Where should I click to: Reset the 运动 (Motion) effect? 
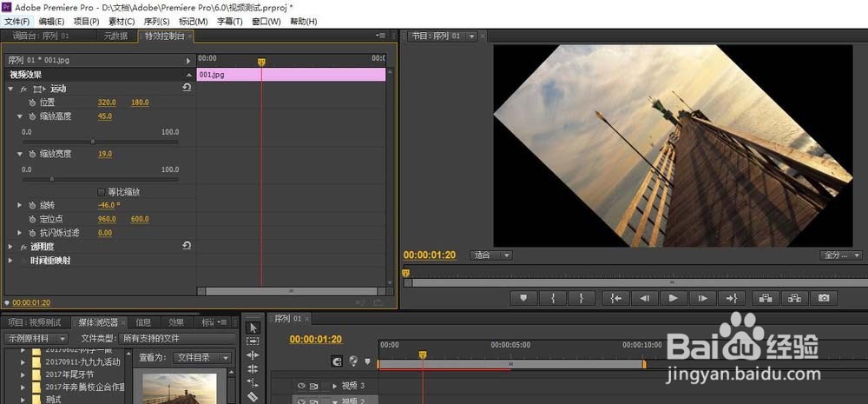point(187,88)
